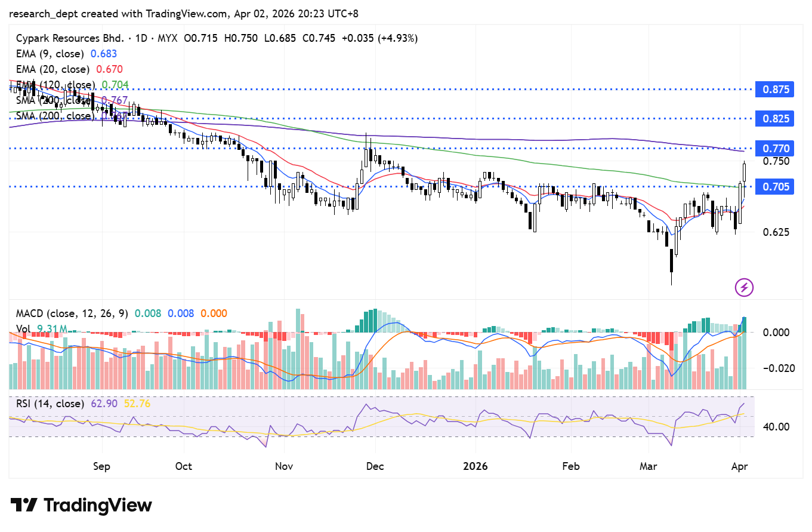The height and width of the screenshot is (532, 812).
Task: Select the 0.875 price level label
Action: (x=776, y=90)
